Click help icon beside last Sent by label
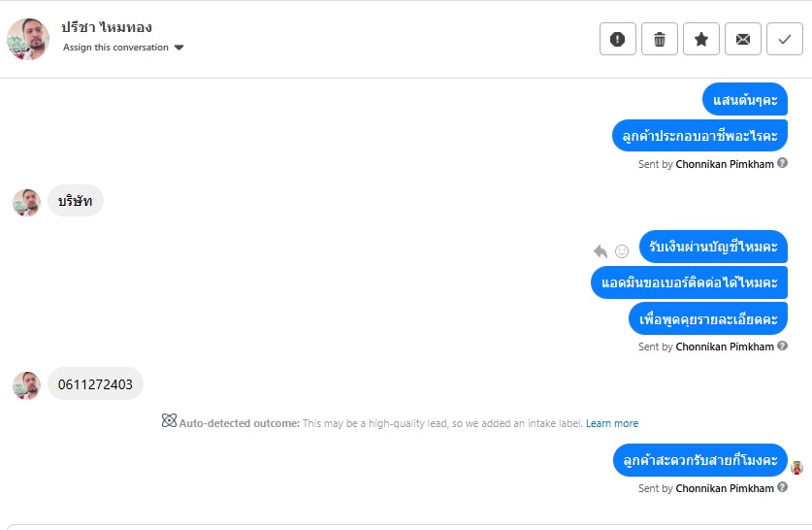The image size is (812, 530). [x=783, y=488]
